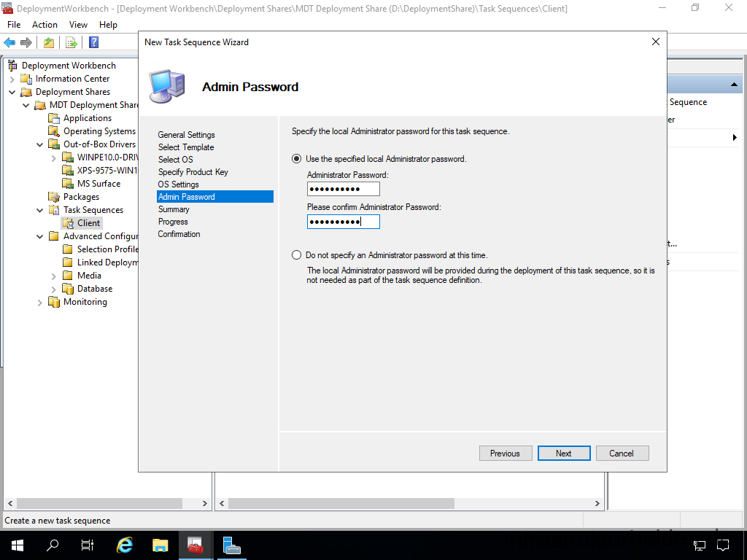The height and width of the screenshot is (560, 747).
Task: Click the Select Template wizard step
Action: coord(186,147)
